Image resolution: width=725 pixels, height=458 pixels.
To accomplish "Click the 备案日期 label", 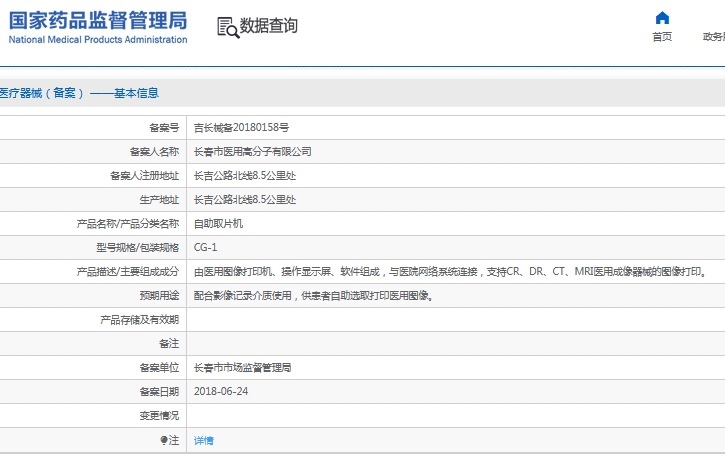I will [160, 392].
